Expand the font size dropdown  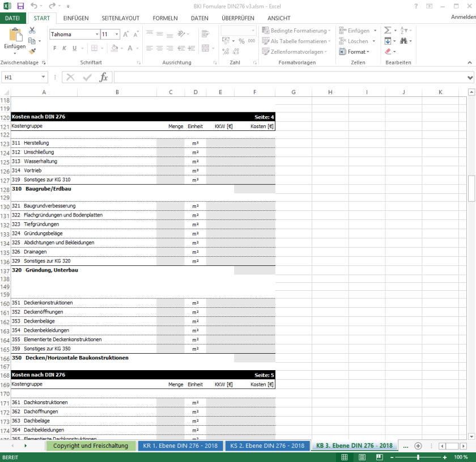coord(117,35)
